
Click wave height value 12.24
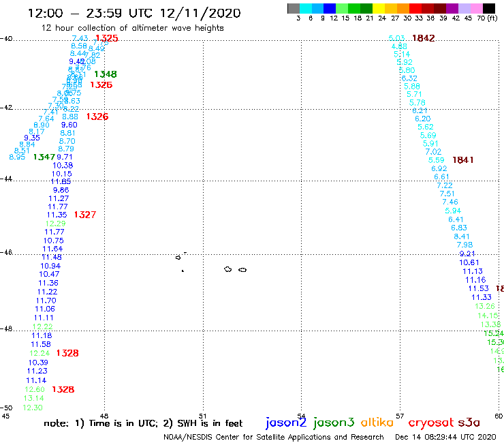(40, 353)
